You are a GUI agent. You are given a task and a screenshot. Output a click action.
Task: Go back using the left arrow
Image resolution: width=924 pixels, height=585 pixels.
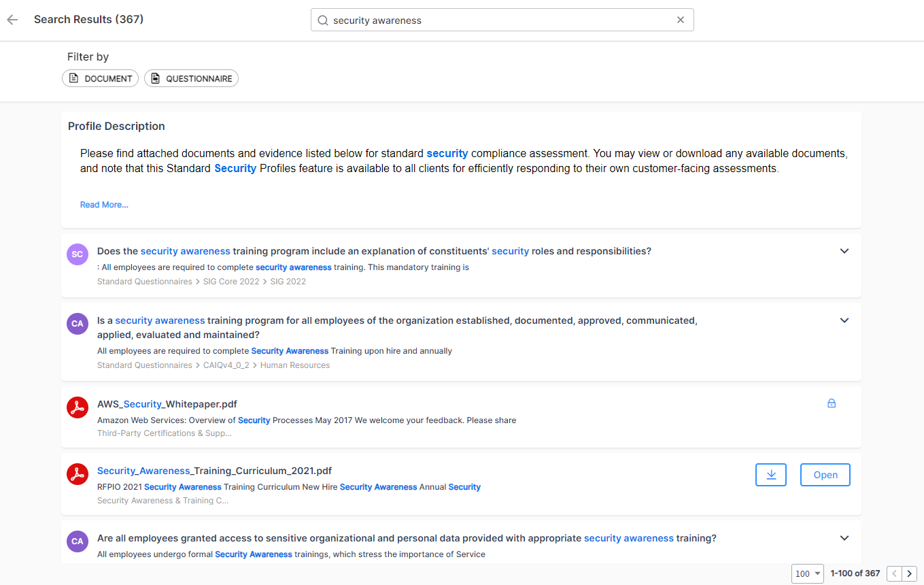(12, 20)
